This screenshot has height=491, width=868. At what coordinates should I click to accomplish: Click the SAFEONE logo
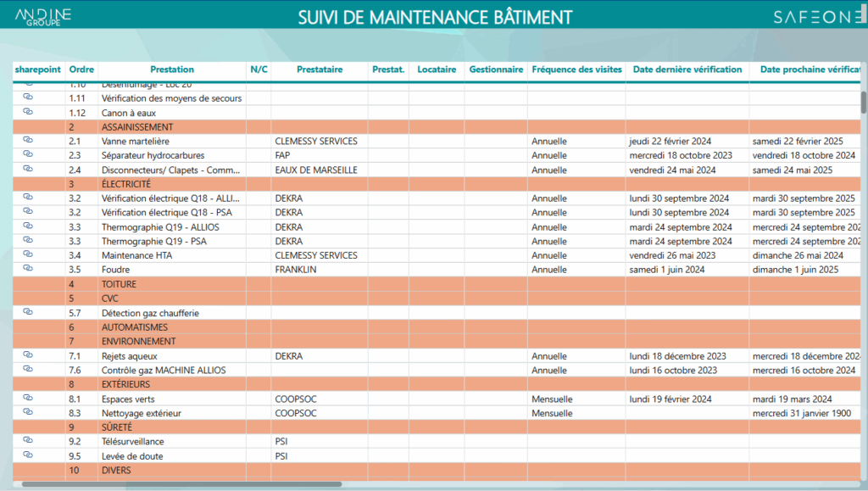tap(820, 17)
